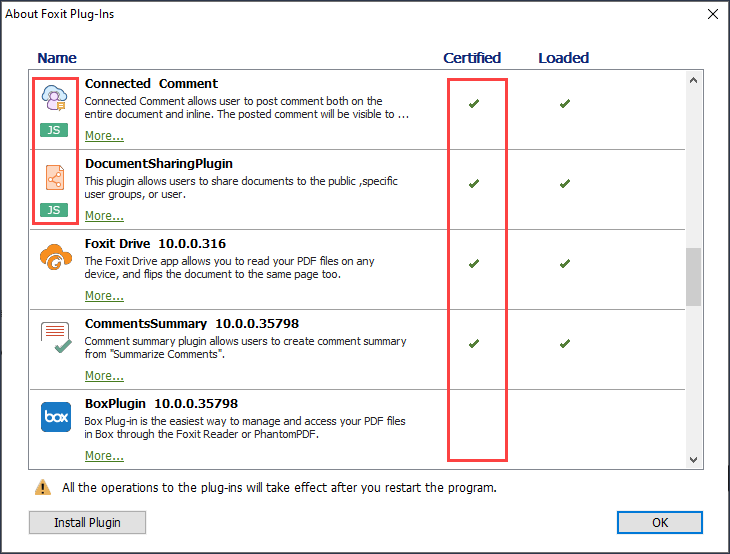This screenshot has width=730, height=554.
Task: Click the Certified column header
Action: point(472,58)
